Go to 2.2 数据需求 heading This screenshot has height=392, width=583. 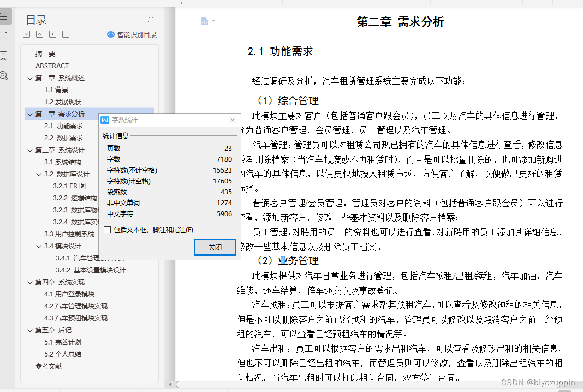click(x=63, y=138)
